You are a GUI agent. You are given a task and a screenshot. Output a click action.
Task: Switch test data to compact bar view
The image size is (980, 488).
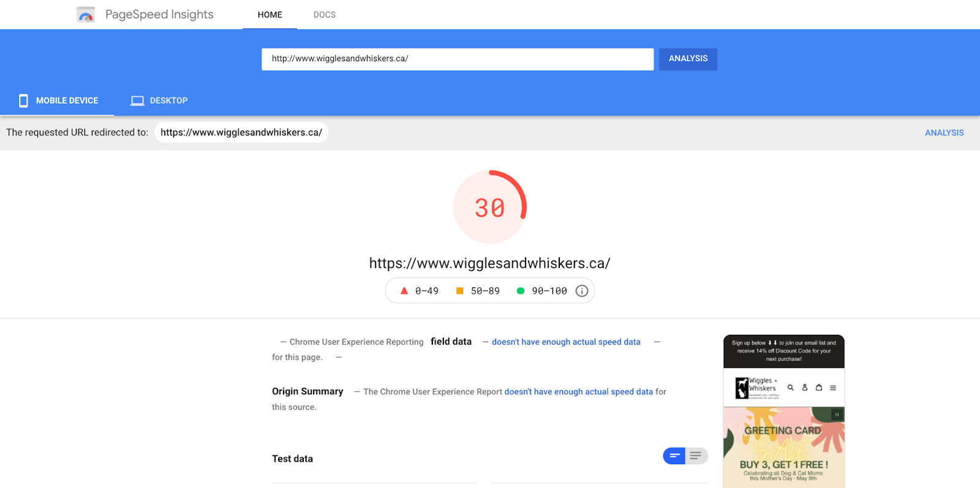(x=674, y=456)
